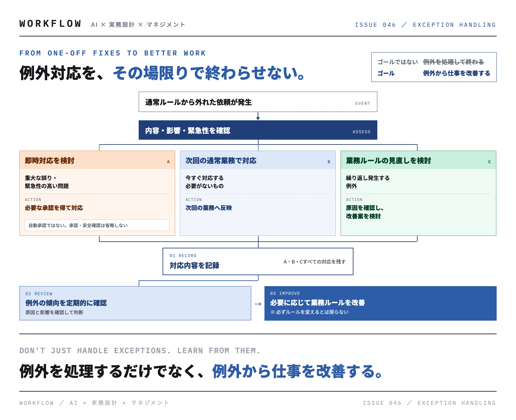Click the note 'A・B・Cすべての対応を残す'
The width and height of the screenshot is (516, 420).
[314, 262]
